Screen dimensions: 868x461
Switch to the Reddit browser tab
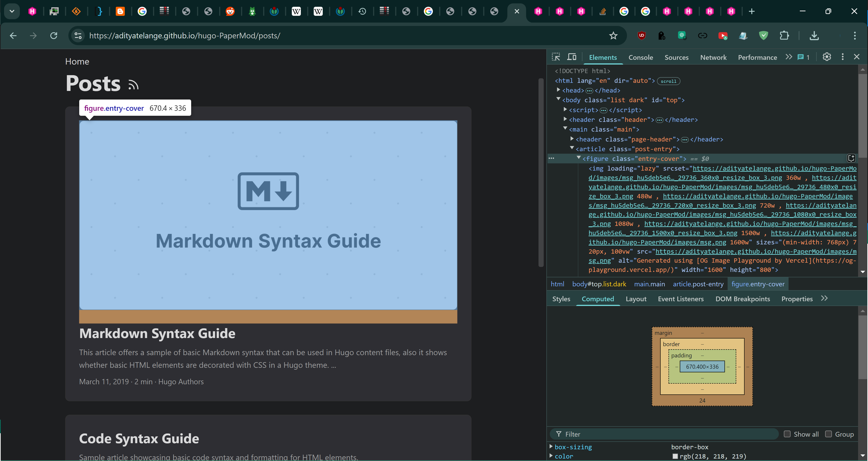pos(230,12)
